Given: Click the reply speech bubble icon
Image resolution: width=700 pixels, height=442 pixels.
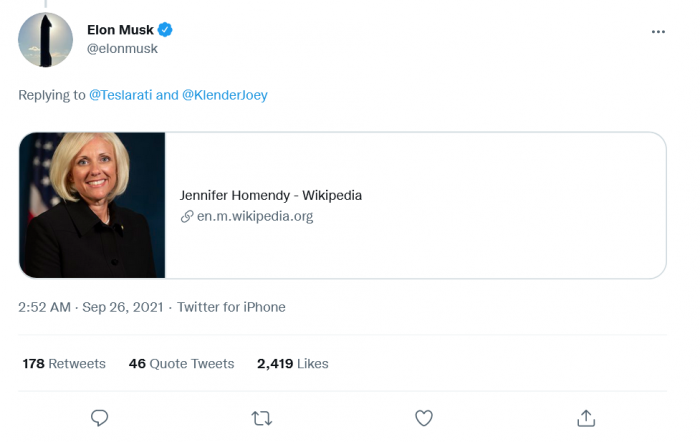Looking at the screenshot, I should pos(99,417).
